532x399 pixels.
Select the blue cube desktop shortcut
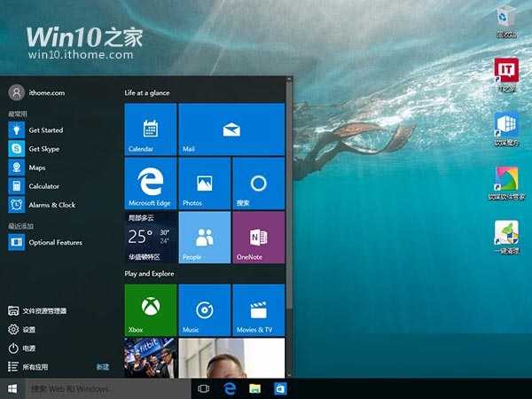506,129
